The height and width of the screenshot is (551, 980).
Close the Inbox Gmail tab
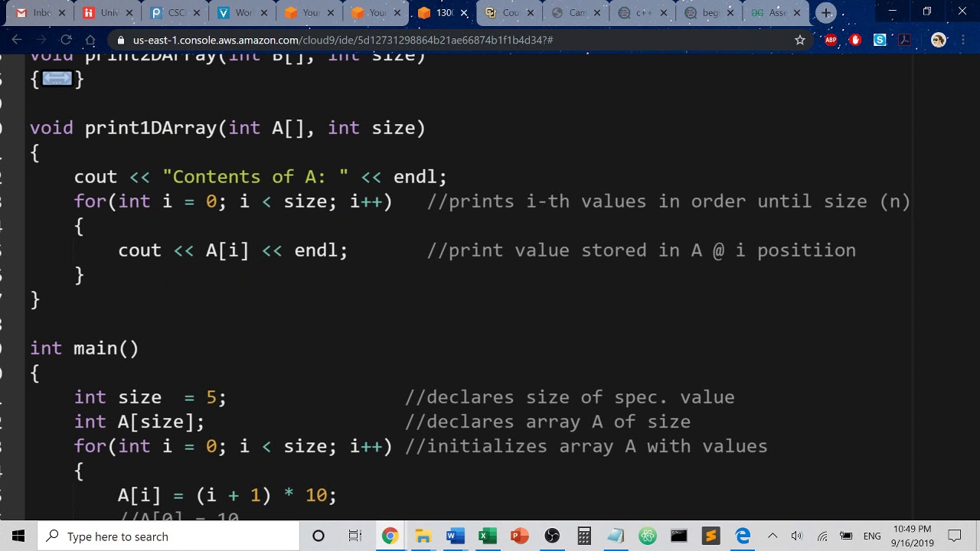click(62, 13)
